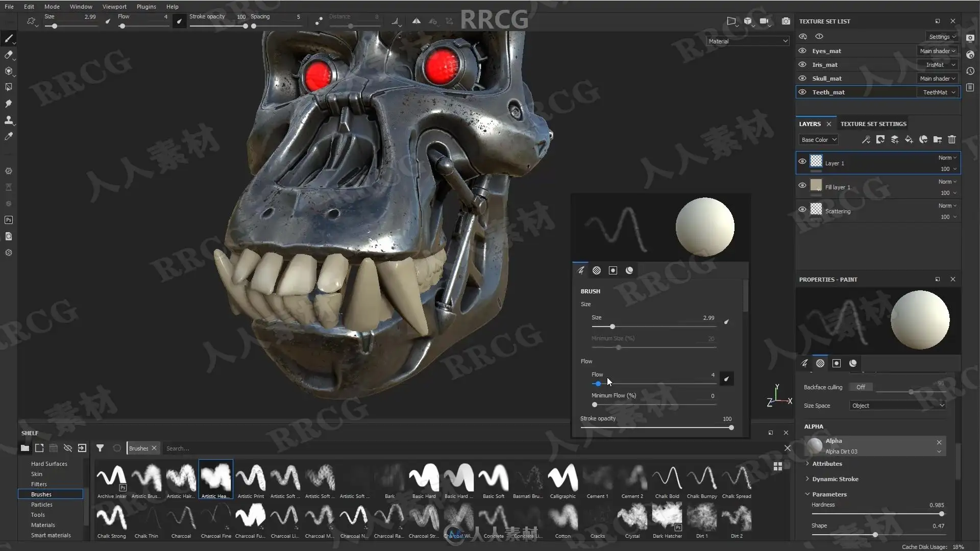Viewport: 980px width, 551px height.
Task: Hide the Skull_mat texture set
Action: coord(802,78)
